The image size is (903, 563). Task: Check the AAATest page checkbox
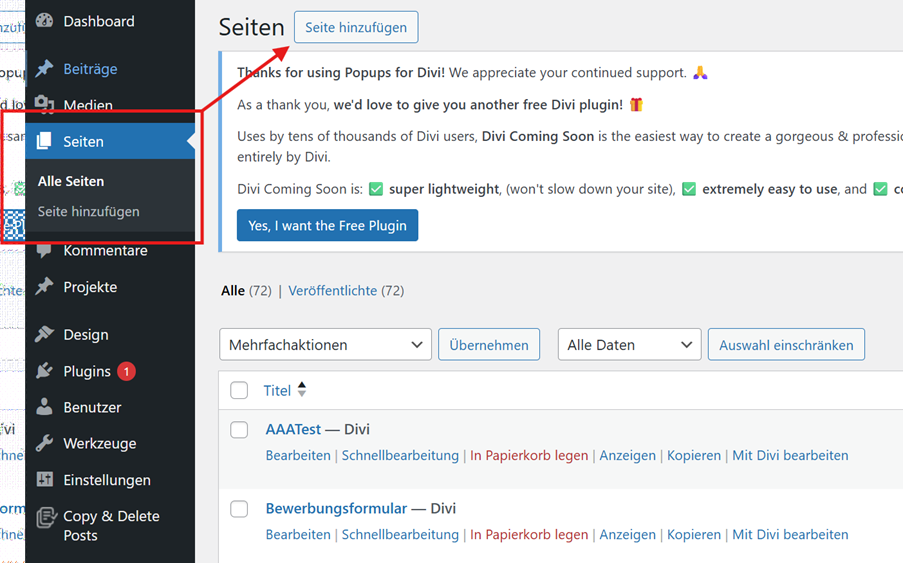[x=239, y=430]
